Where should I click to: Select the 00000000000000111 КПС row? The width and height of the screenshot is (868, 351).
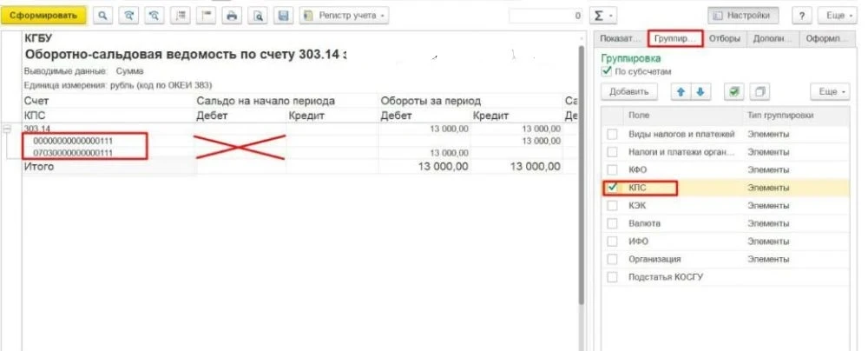73,141
